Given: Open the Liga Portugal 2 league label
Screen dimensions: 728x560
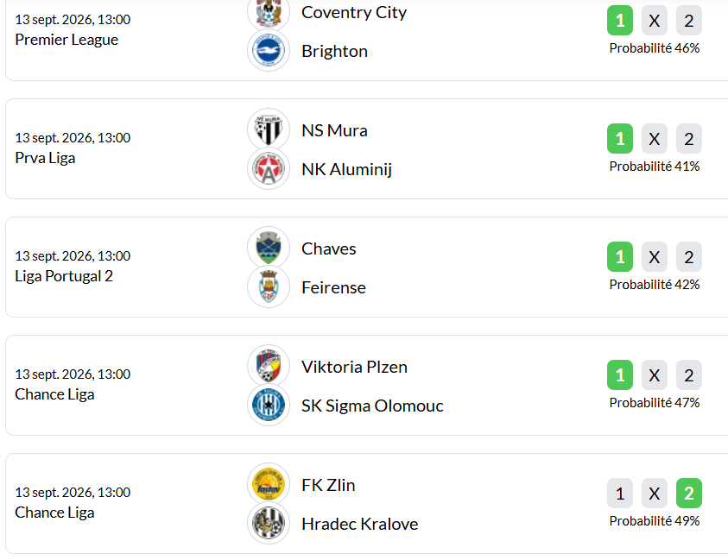Looking at the screenshot, I should (x=64, y=276).
